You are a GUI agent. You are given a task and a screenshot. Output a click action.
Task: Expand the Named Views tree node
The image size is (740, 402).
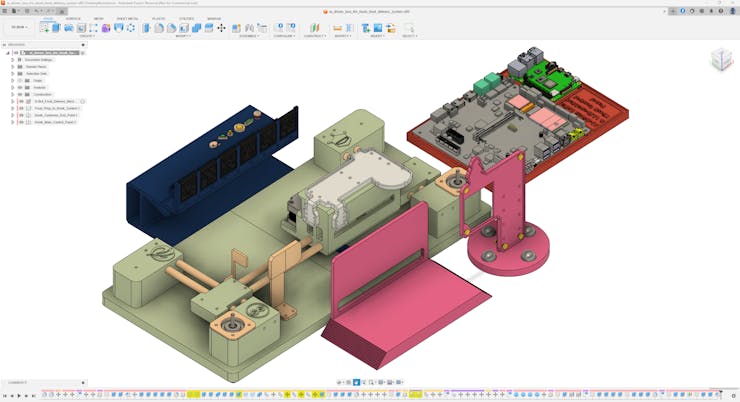(x=12, y=66)
